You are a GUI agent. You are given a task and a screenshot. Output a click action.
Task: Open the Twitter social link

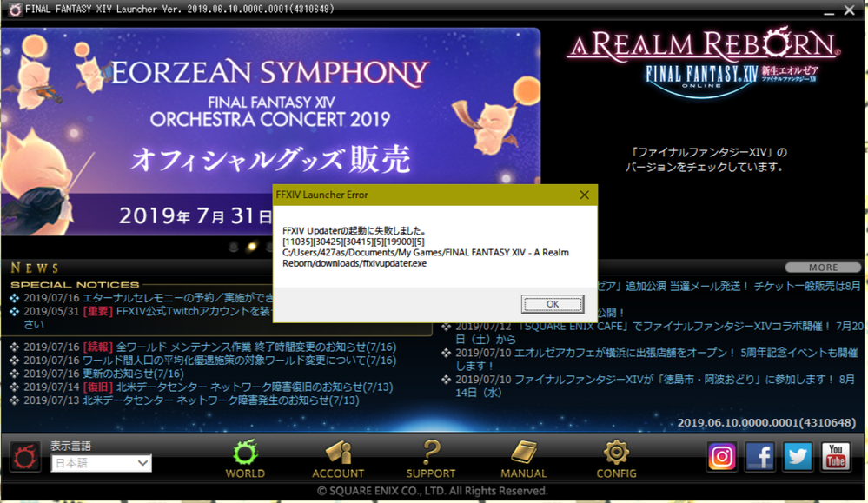(798, 456)
